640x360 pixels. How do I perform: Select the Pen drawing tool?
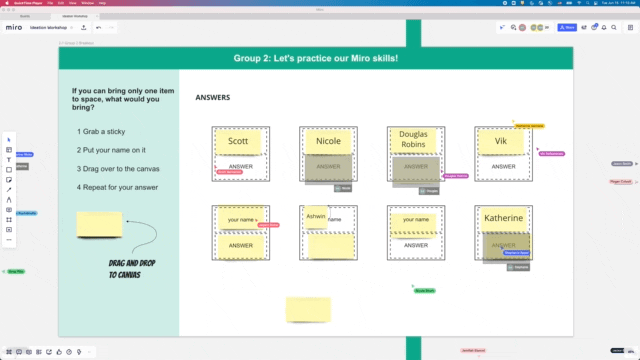point(9,200)
